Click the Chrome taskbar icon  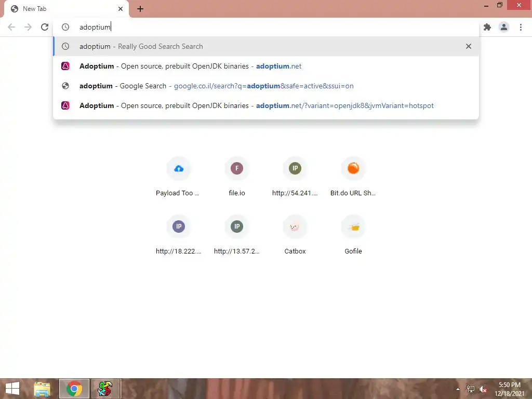pos(74,389)
